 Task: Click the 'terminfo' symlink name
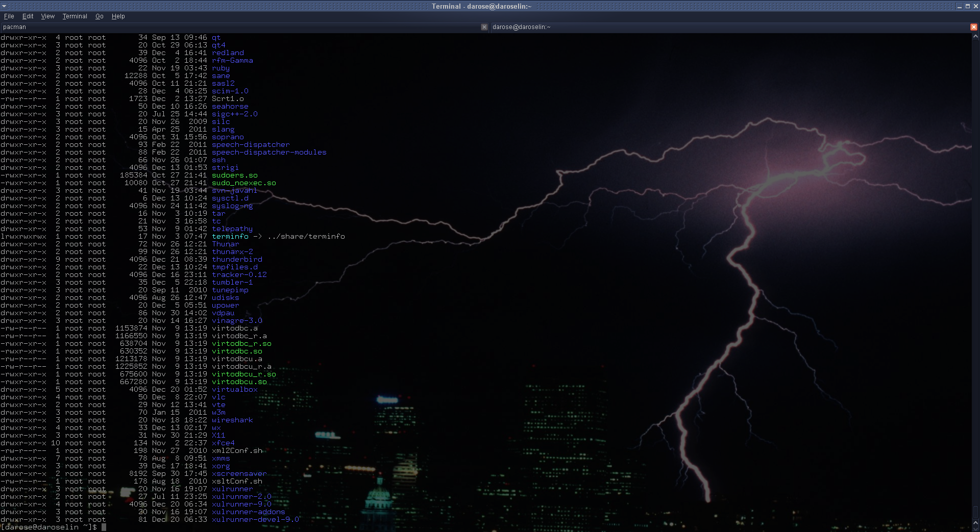coord(230,236)
